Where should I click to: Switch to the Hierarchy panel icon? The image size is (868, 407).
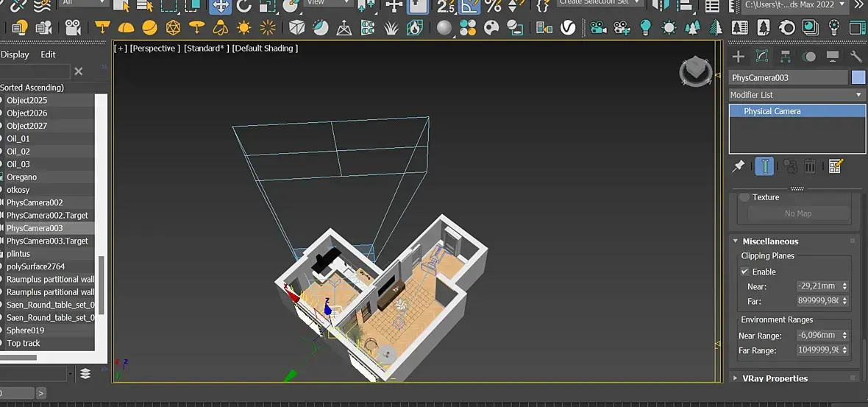coord(786,57)
